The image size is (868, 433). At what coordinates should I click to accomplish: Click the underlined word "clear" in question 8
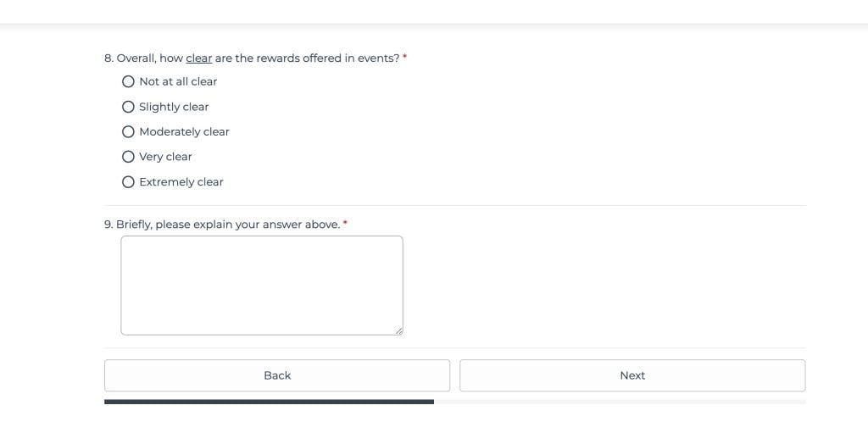pos(199,58)
